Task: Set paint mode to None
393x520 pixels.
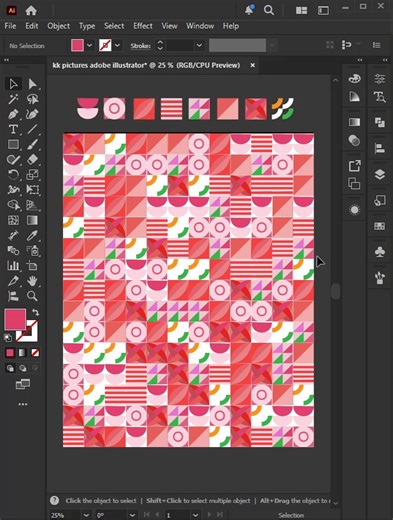Action: pyautogui.click(x=35, y=353)
